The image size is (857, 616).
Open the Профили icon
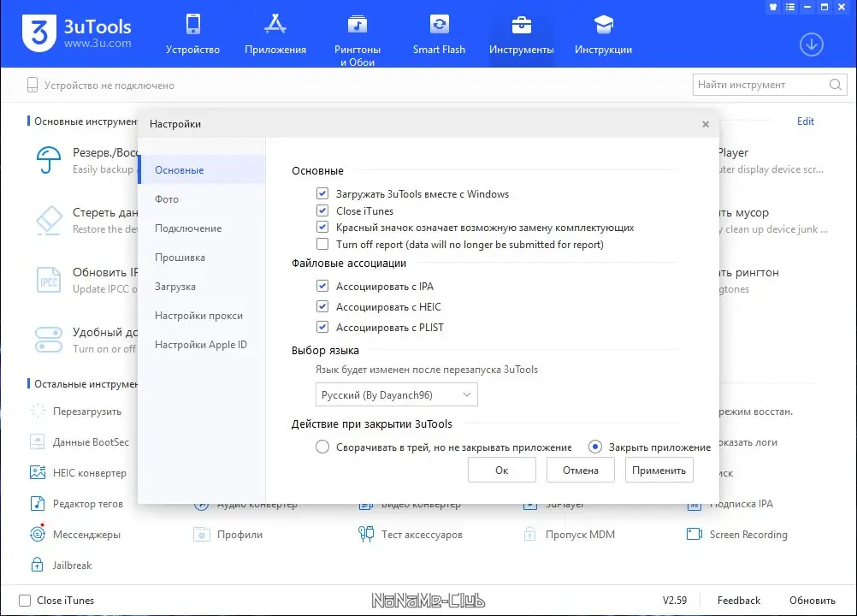click(x=202, y=534)
